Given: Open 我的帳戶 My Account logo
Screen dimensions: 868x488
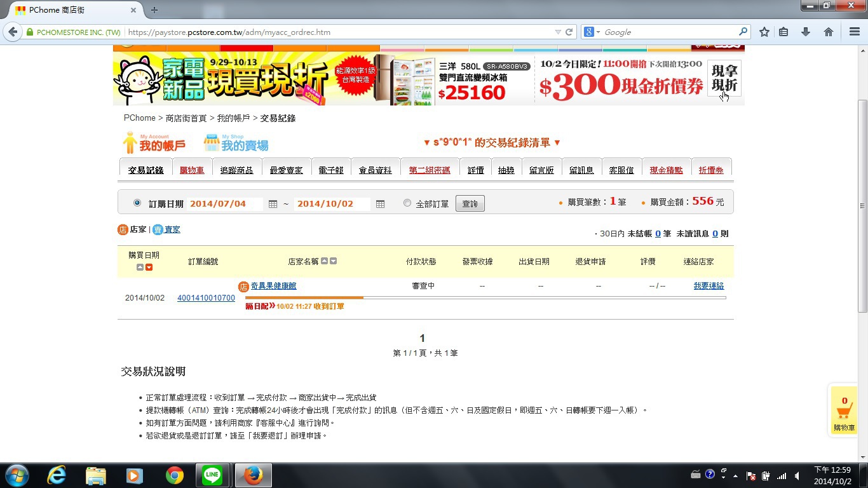Looking at the screenshot, I should tap(154, 142).
